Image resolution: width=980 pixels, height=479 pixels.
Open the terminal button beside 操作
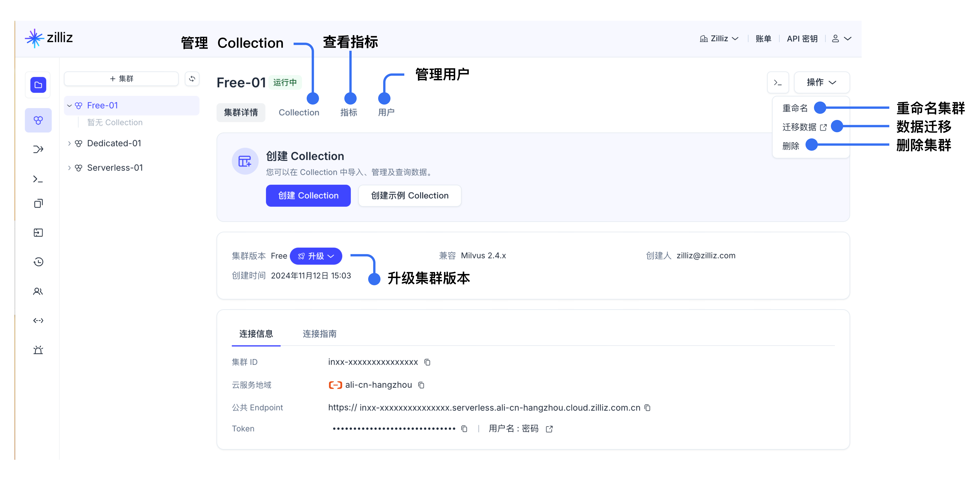tap(778, 83)
